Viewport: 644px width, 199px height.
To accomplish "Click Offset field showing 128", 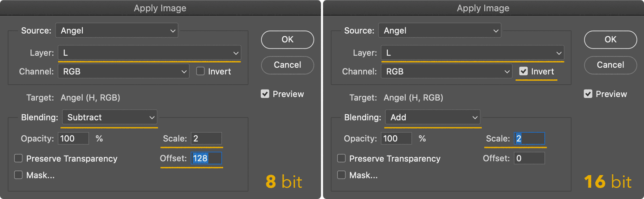I will (206, 158).
